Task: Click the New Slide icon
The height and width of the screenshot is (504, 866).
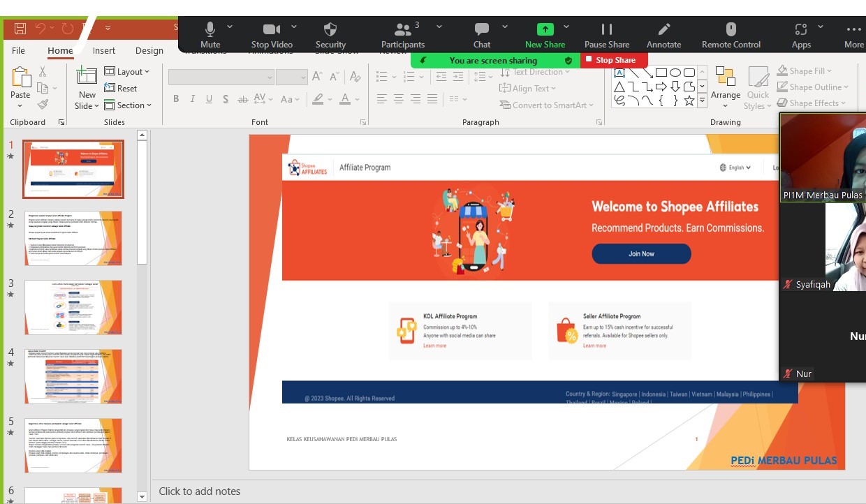Action: coord(87,76)
